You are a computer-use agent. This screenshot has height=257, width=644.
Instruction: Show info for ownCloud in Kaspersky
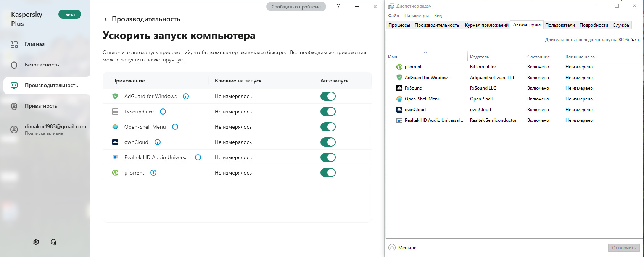click(158, 142)
